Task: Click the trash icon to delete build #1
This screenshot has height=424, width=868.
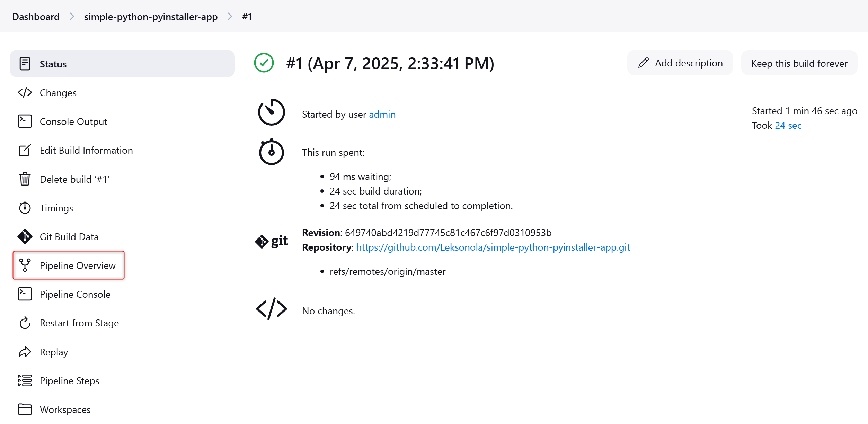Action: [25, 179]
